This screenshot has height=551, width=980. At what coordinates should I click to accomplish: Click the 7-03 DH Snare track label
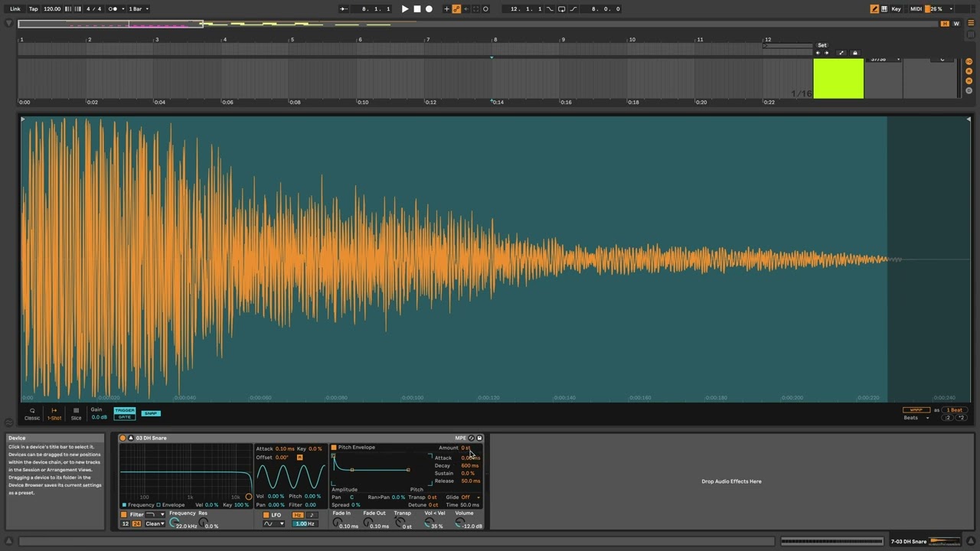[x=909, y=541]
